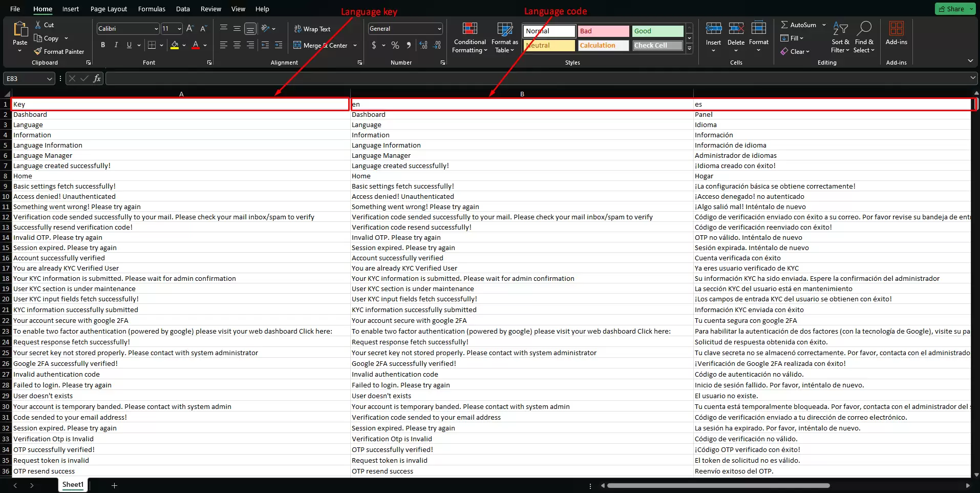Image resolution: width=980 pixels, height=493 pixels.
Task: Toggle Italic formatting
Action: pyautogui.click(x=116, y=45)
